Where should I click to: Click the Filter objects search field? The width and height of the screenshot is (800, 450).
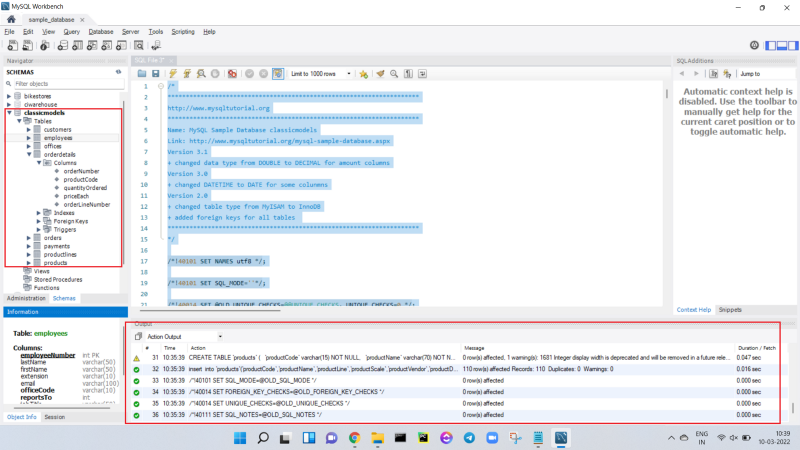click(69, 84)
